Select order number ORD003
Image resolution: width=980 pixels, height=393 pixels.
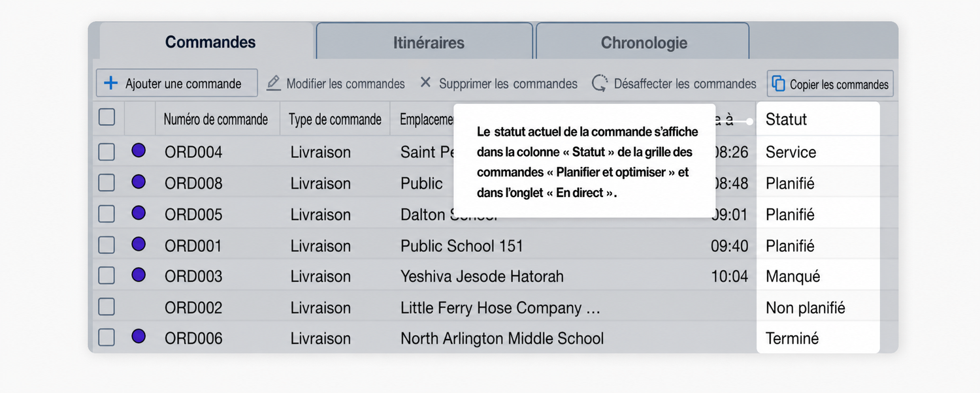coord(193,276)
